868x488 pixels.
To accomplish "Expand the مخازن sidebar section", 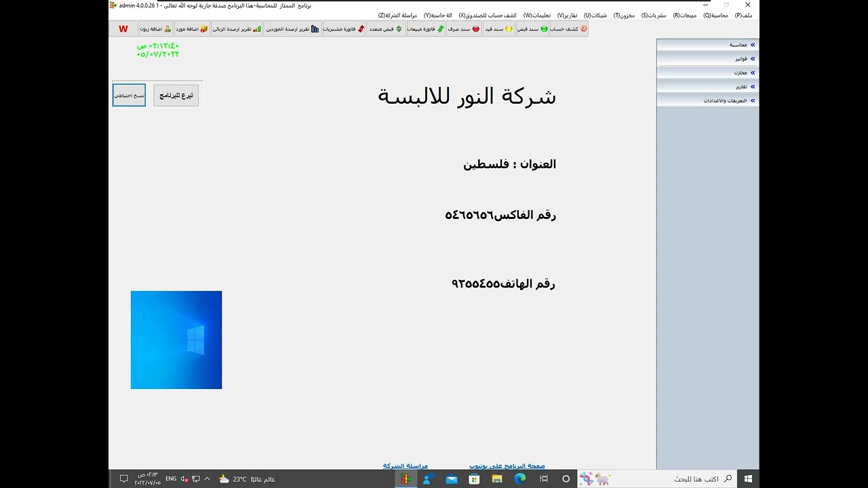I will tap(707, 73).
